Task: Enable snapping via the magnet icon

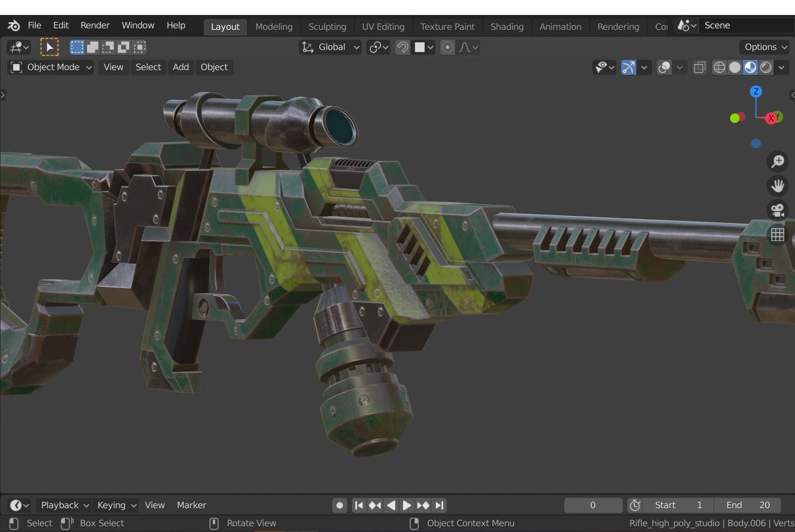Action: coord(402,47)
